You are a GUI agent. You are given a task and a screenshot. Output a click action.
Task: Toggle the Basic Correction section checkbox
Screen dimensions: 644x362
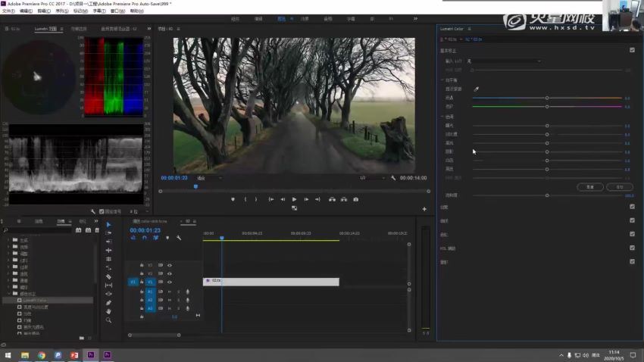(632, 50)
